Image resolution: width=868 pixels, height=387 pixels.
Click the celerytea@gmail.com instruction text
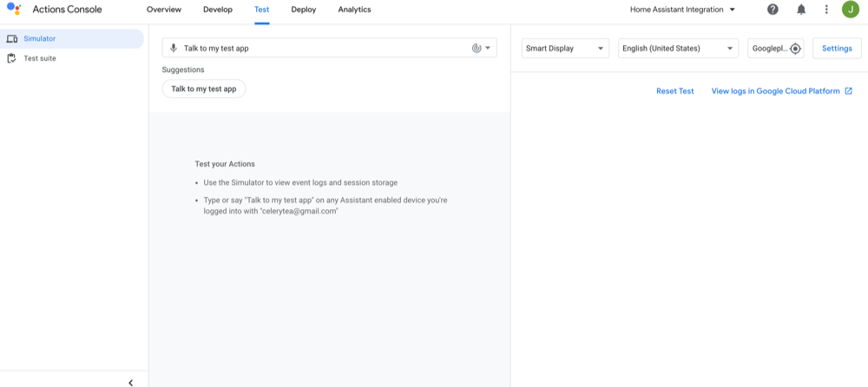click(x=325, y=206)
